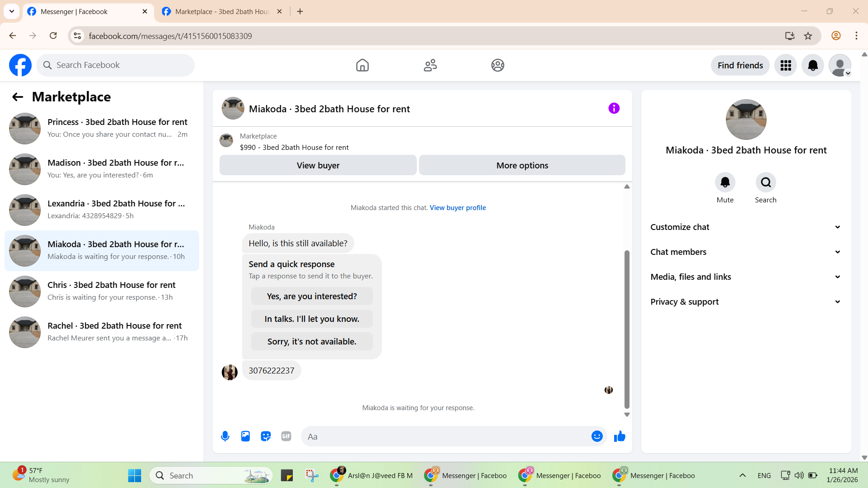Screen dimensions: 868x488
Task: Open the Facebook logo home link
Action: [x=20, y=65]
